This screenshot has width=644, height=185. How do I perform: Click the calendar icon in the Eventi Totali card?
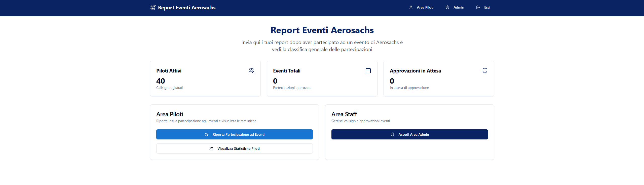pos(368,71)
